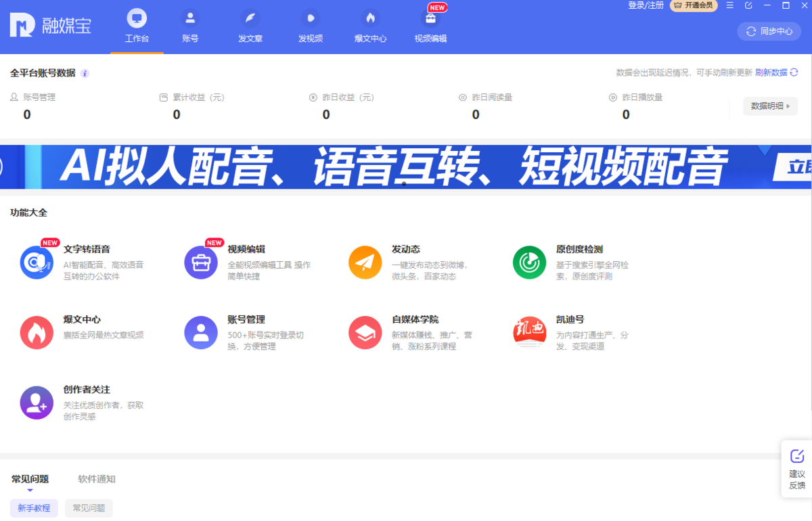Open the 视频编辑 toolbox icon in 功能大全
This screenshot has height=521, width=812.
click(201, 262)
